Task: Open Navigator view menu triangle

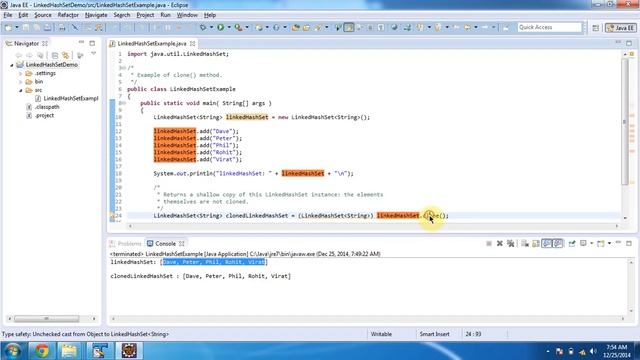Action: pyautogui.click(x=93, y=54)
